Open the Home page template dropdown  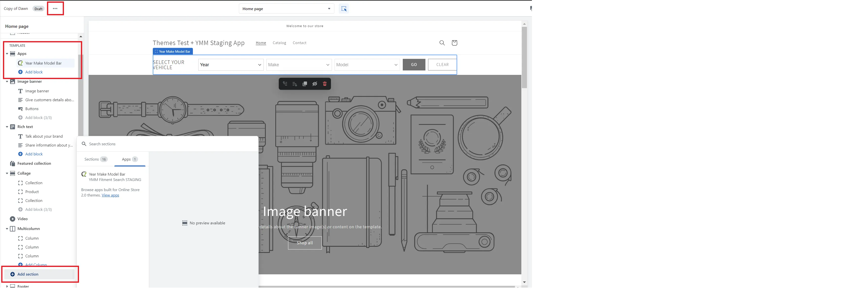[286, 9]
